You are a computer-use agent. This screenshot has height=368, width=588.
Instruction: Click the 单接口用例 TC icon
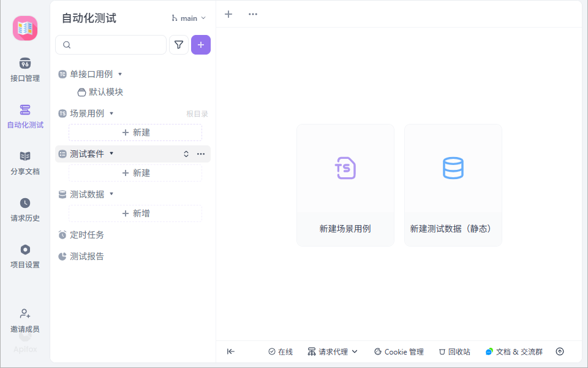click(x=62, y=74)
